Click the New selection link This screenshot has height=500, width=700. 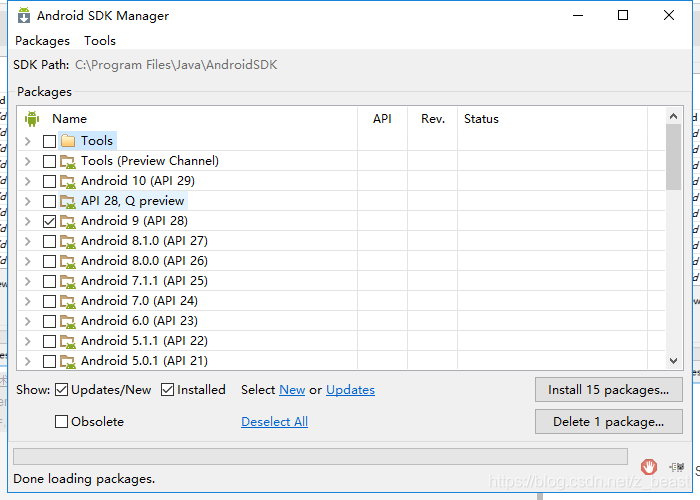pos(292,390)
